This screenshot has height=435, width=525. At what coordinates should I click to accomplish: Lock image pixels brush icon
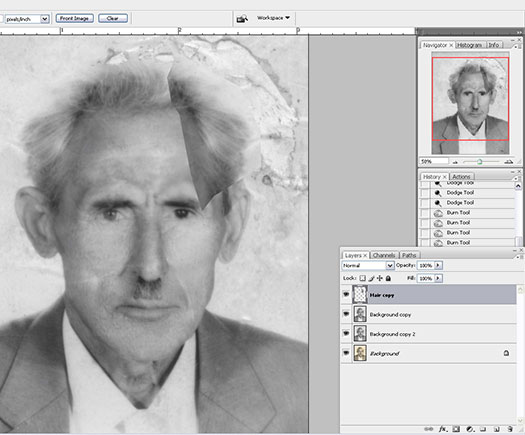click(371, 278)
